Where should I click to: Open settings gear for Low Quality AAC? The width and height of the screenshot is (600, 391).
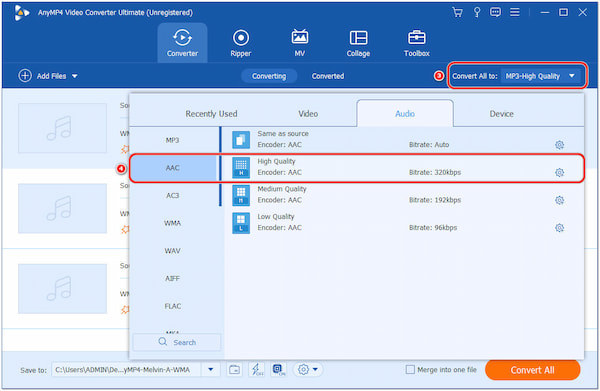pyautogui.click(x=559, y=228)
